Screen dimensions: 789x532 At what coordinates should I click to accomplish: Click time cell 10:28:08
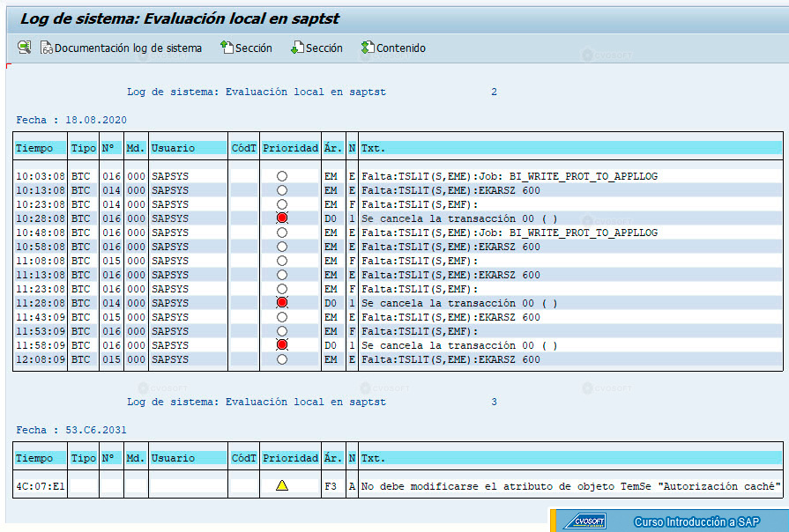point(41,218)
